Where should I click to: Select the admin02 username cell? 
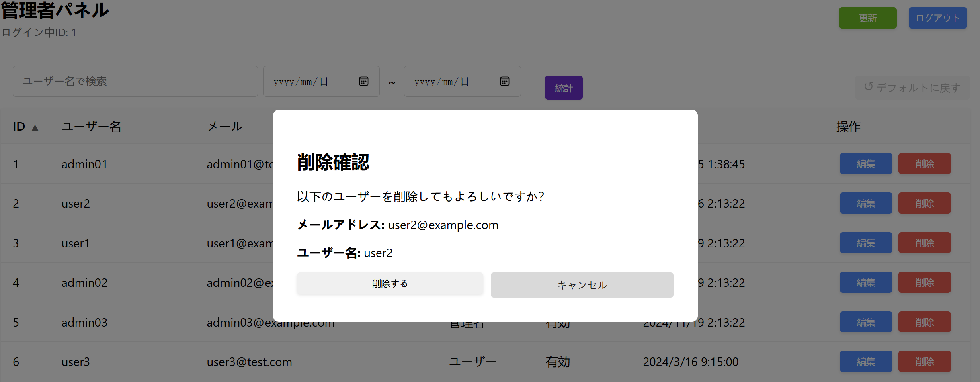point(84,282)
